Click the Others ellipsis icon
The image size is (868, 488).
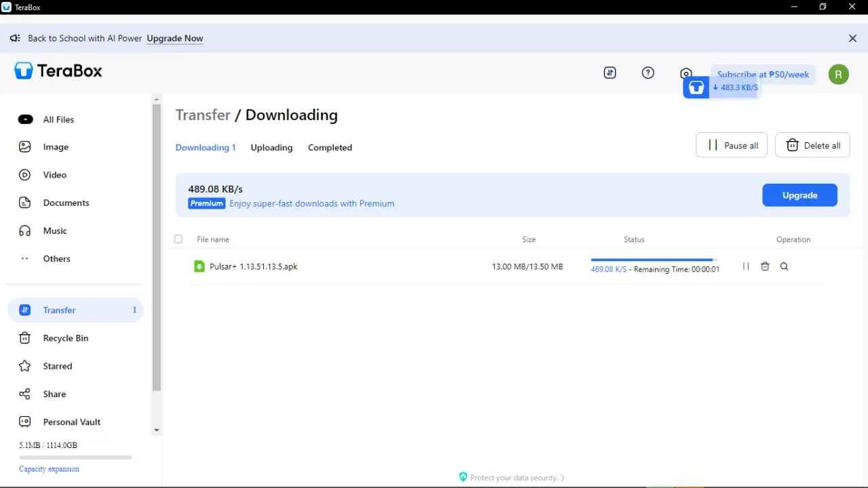click(x=25, y=258)
